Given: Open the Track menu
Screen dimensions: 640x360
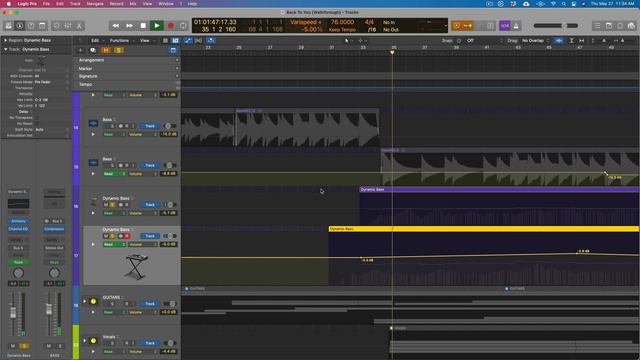Looking at the screenshot, I should click(x=75, y=4).
